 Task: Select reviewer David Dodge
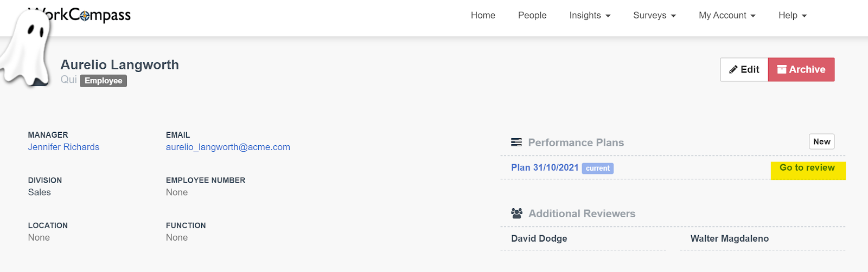point(539,238)
